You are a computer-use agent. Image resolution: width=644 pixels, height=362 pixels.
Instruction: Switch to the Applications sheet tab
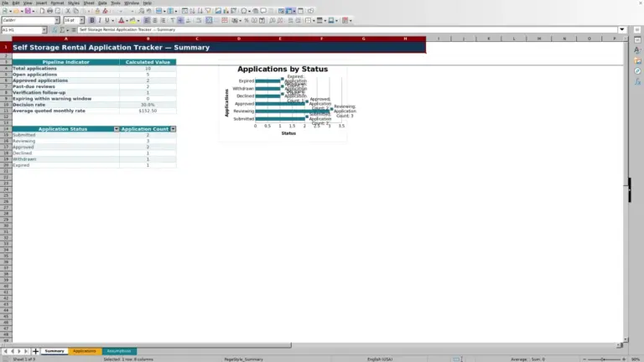click(85, 351)
